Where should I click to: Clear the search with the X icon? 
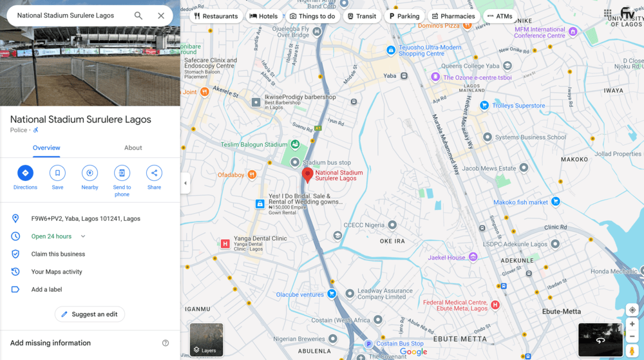pos(161,15)
